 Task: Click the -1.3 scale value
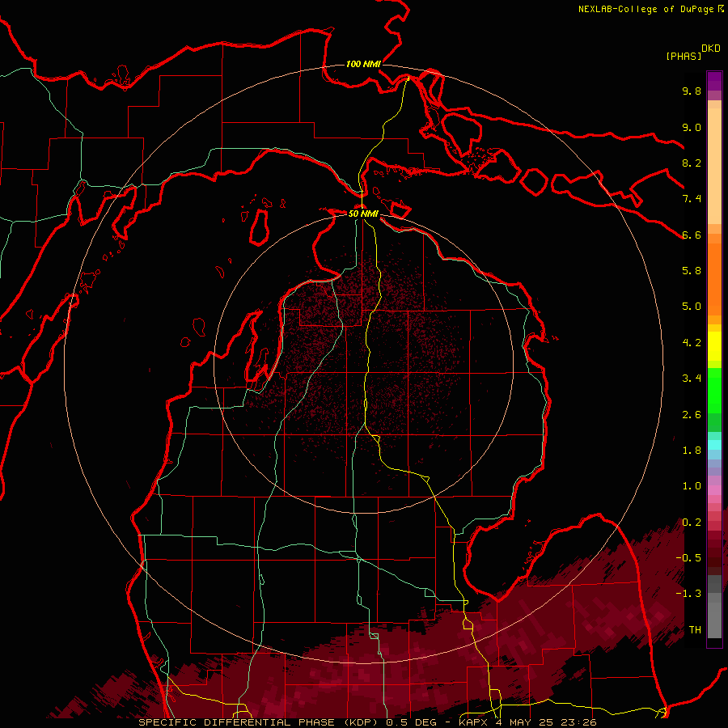[688, 594]
